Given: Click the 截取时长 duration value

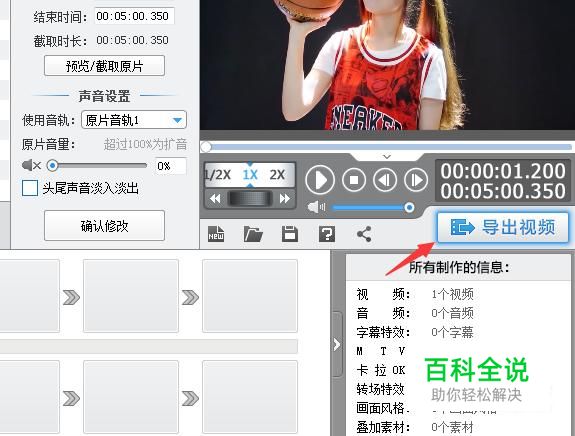Looking at the screenshot, I should coord(132,40).
